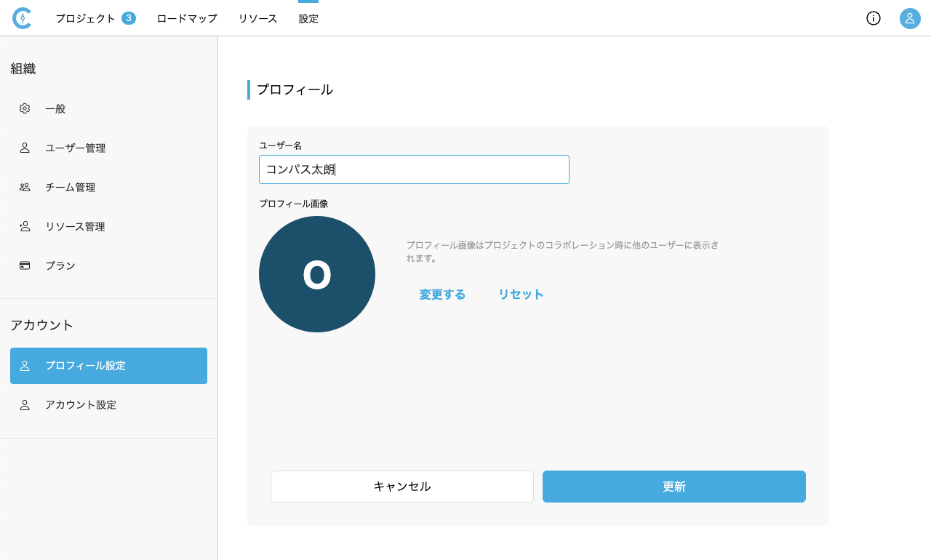Open the プロジェクト tab
This screenshot has height=560, width=931.
point(86,18)
